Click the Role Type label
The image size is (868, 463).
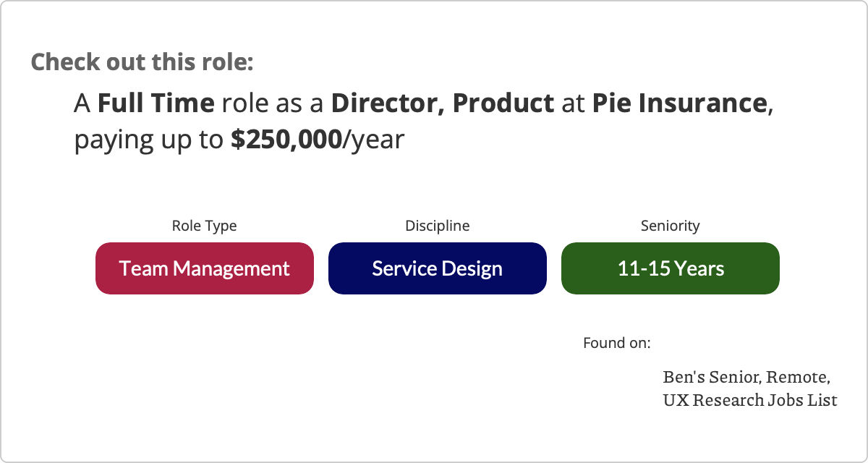click(x=204, y=226)
